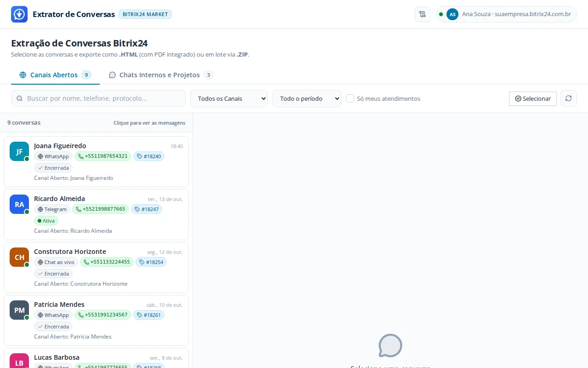Click the BITRIX24 MARKET badge
Screen dimensions: 588x368
click(145, 14)
